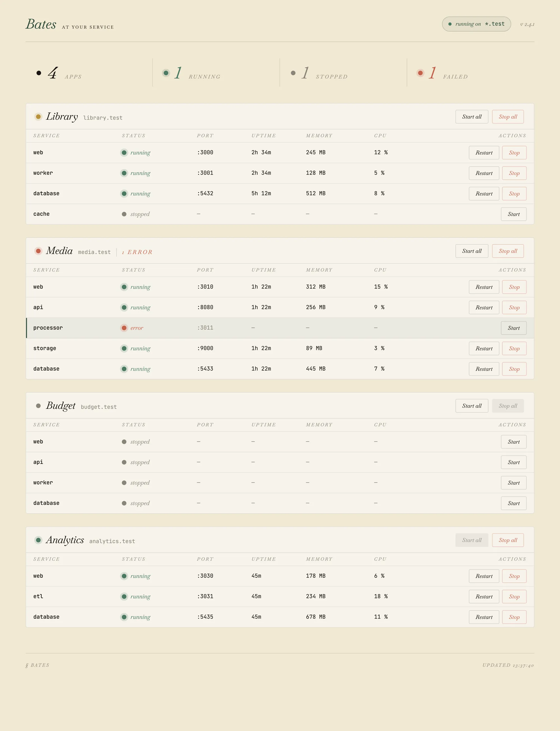Screen dimensions: 560x731
Task: Stop Library database on port 5432
Action: point(514,194)
